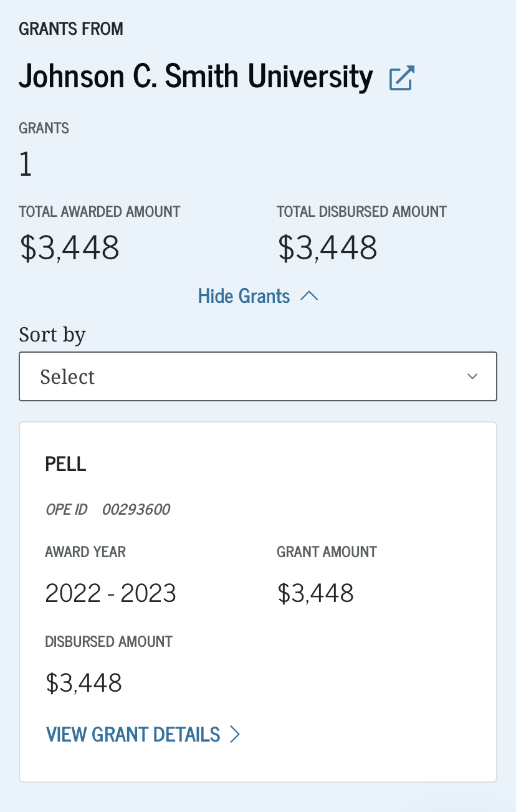Click the right chevron after View Grant Details
The height and width of the screenshot is (812, 516).
(x=235, y=735)
